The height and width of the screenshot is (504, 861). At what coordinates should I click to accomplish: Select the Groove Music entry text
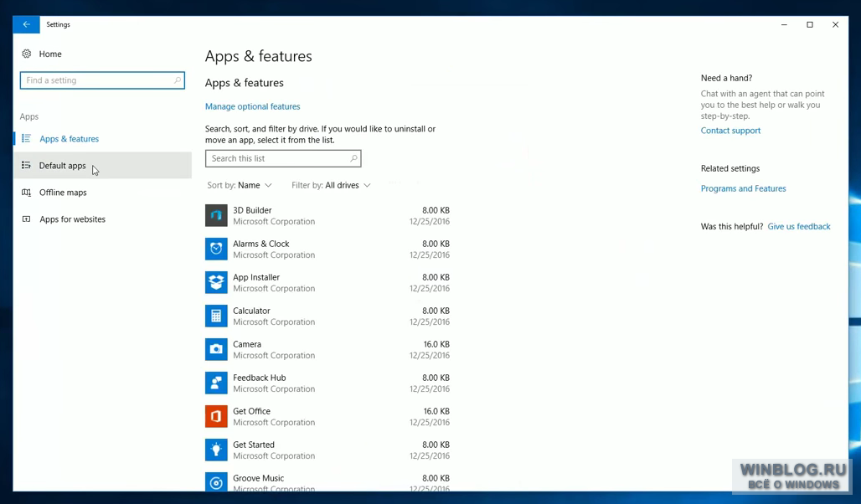[x=258, y=478]
